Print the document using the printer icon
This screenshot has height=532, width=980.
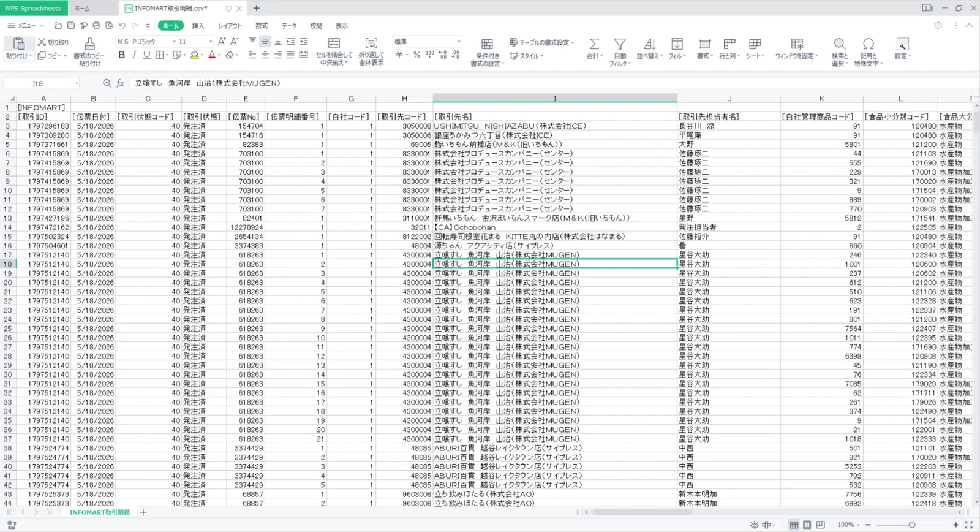click(96, 26)
